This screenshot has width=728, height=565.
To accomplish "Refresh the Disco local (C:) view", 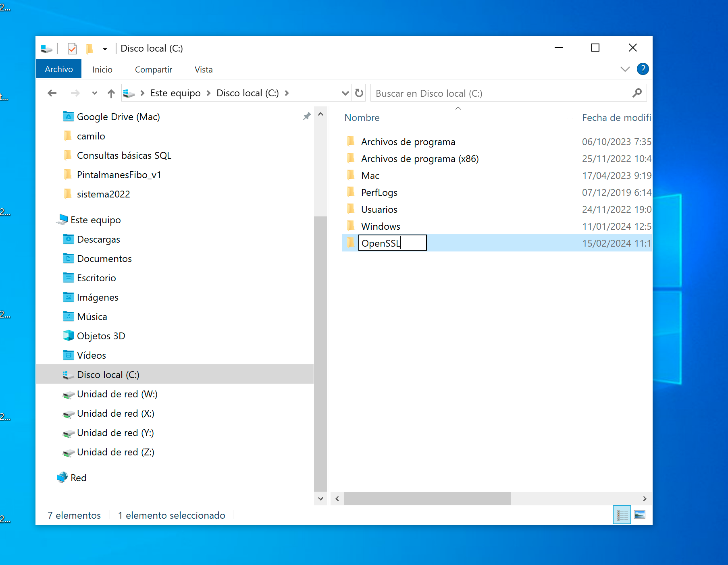I will click(x=359, y=93).
